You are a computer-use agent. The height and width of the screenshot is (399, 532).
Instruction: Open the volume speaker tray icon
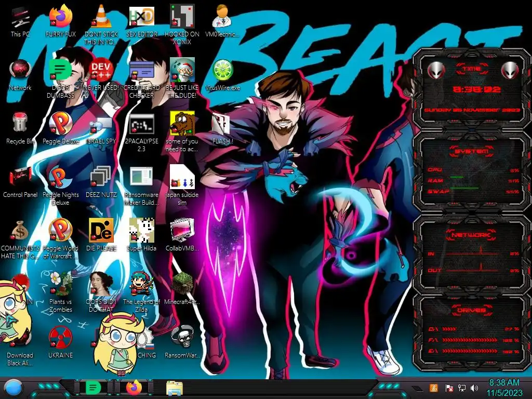tap(474, 388)
